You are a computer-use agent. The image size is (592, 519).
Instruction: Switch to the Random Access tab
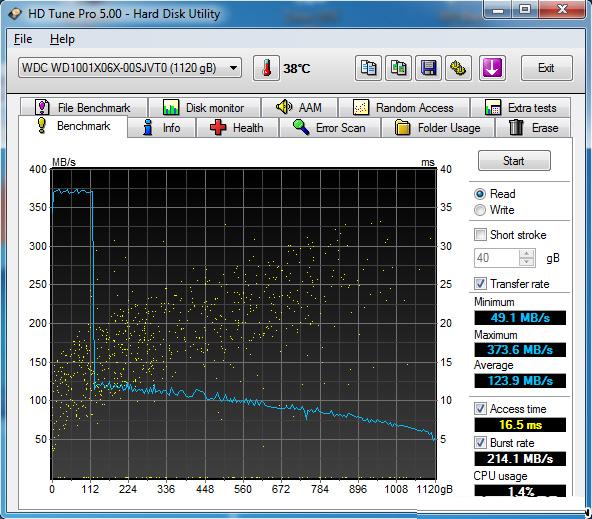tap(404, 108)
